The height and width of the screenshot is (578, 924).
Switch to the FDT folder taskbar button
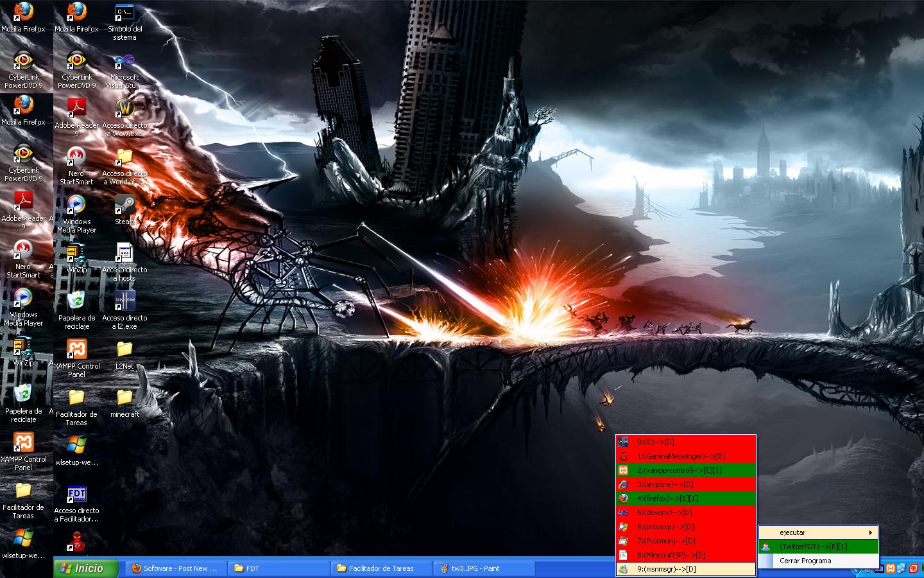[279, 568]
